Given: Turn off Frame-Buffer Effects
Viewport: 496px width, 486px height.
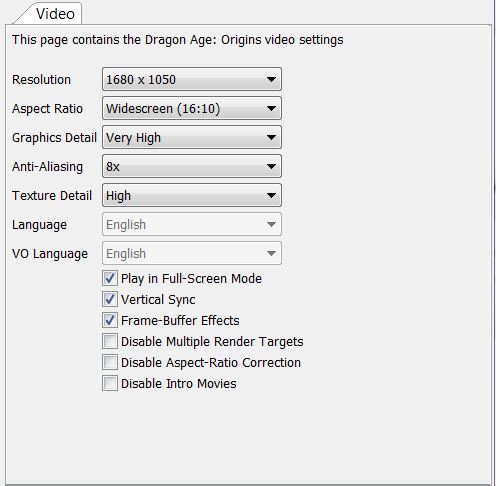Looking at the screenshot, I should coord(110,320).
